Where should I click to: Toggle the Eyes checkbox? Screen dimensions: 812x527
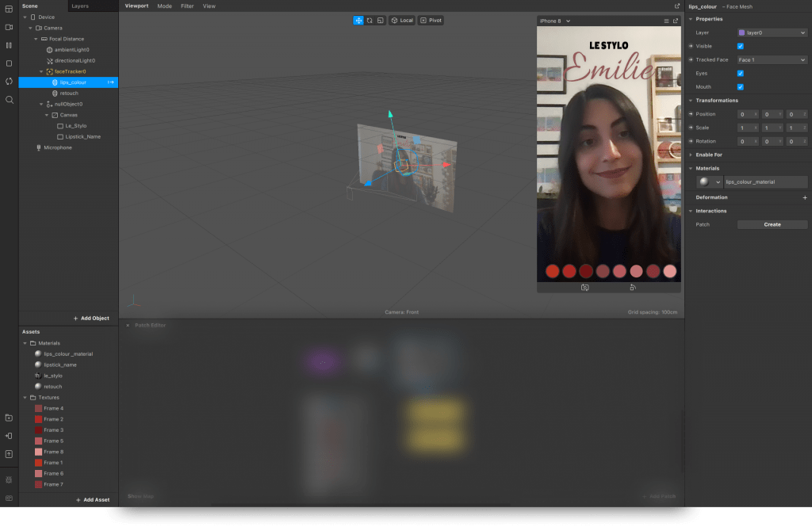tap(741, 74)
